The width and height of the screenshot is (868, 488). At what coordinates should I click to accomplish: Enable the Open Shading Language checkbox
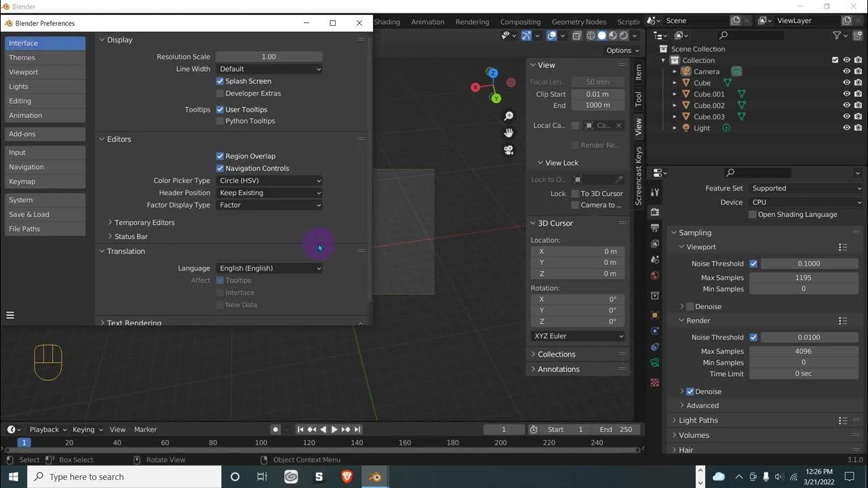[x=752, y=214]
